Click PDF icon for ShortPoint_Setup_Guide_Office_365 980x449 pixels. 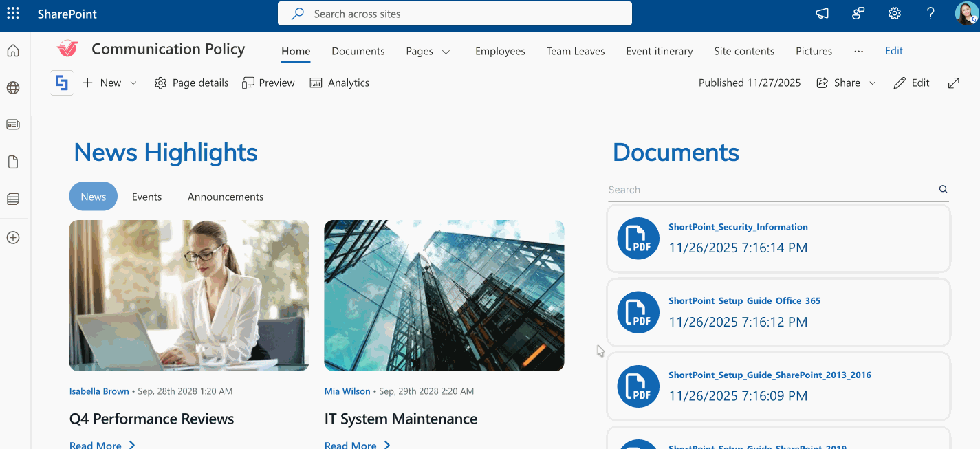pos(638,312)
